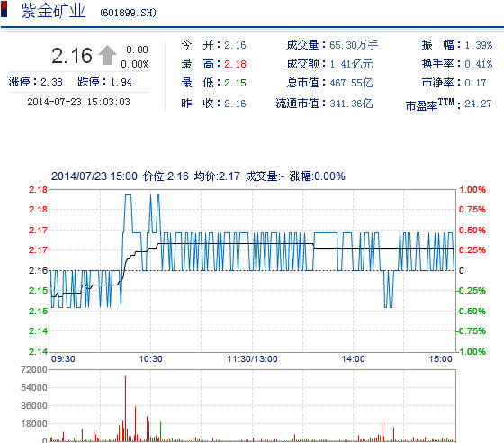Click the -1.00% right axis label
Viewport: 504px width, 443px height.
tap(471, 351)
